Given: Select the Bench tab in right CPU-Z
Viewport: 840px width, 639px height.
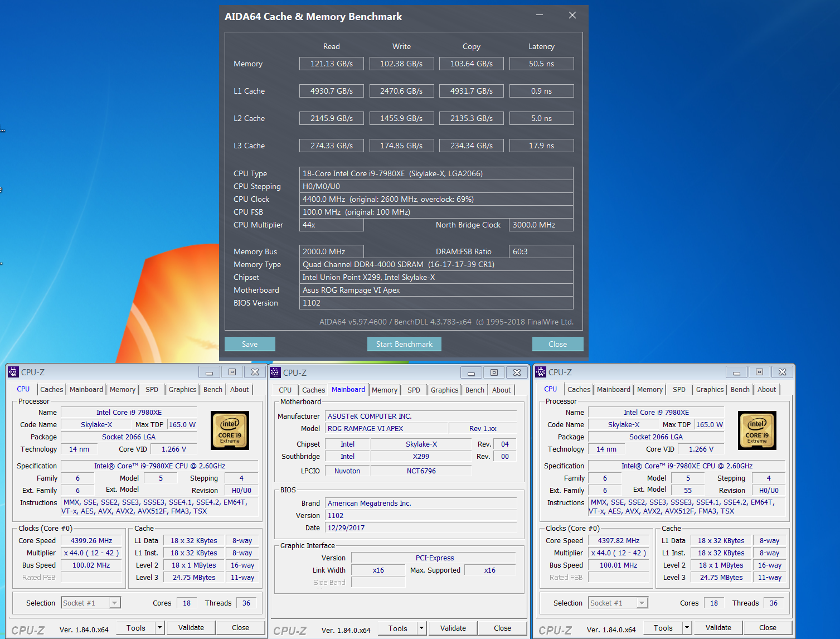Looking at the screenshot, I should coord(740,390).
